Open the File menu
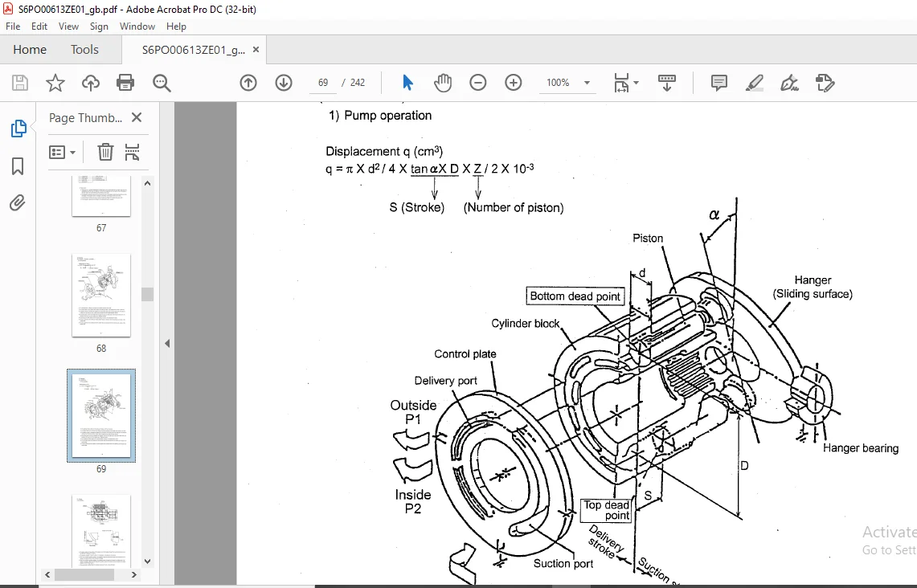This screenshot has height=588, width=917. 13,27
